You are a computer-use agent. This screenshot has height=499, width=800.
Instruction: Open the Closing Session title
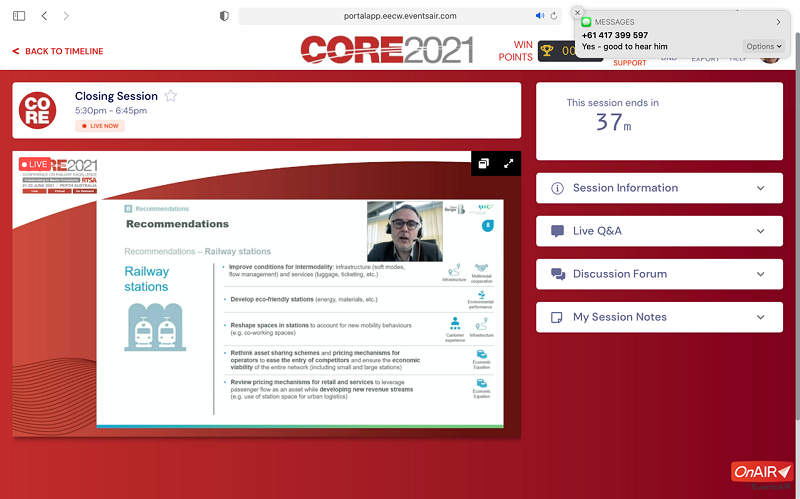(116, 96)
